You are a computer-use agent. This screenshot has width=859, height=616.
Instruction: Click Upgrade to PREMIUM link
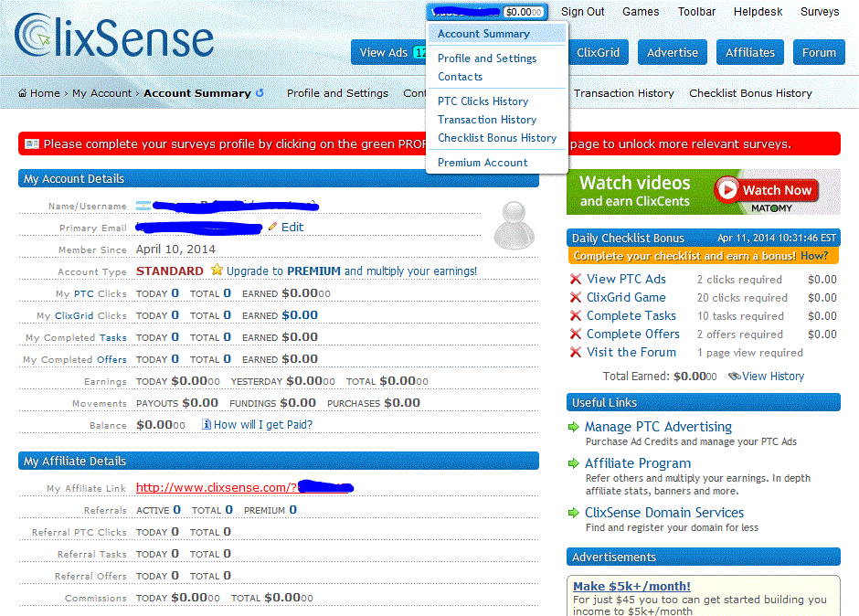[352, 271]
